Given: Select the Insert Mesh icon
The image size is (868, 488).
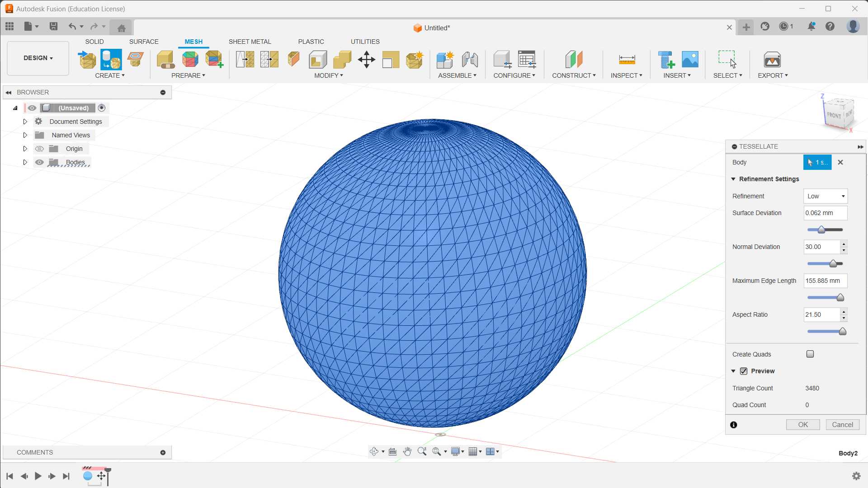Looking at the screenshot, I should (87, 59).
